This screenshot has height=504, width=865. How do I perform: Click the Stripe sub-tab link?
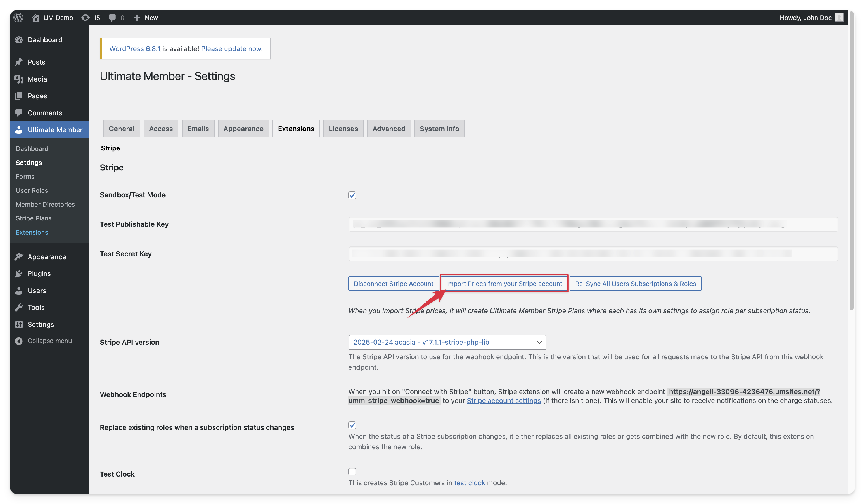tap(110, 148)
